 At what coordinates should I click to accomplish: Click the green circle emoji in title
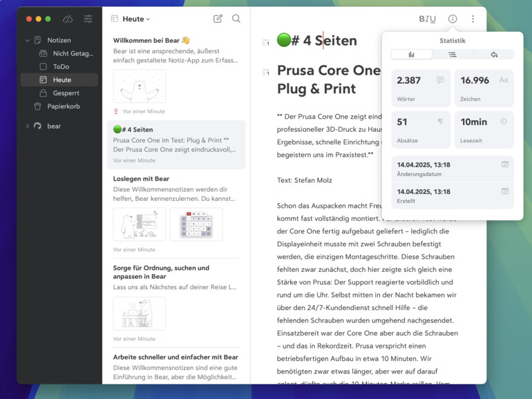pos(284,40)
